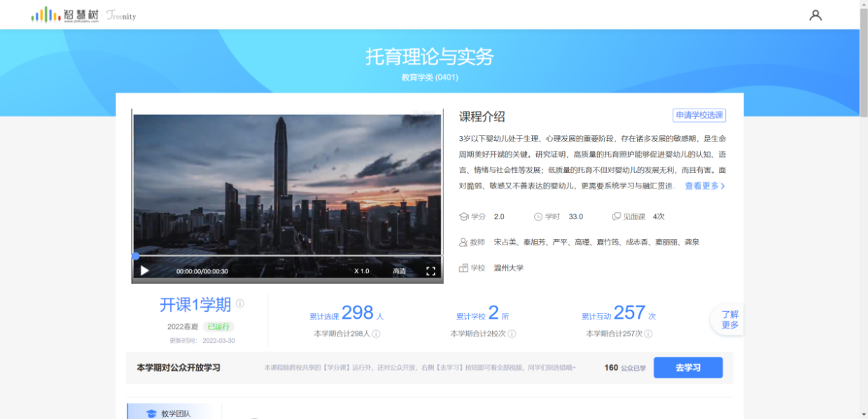868x419 pixels.
Task: Click info icon next to 本学期合计257次
Action: tap(648, 334)
